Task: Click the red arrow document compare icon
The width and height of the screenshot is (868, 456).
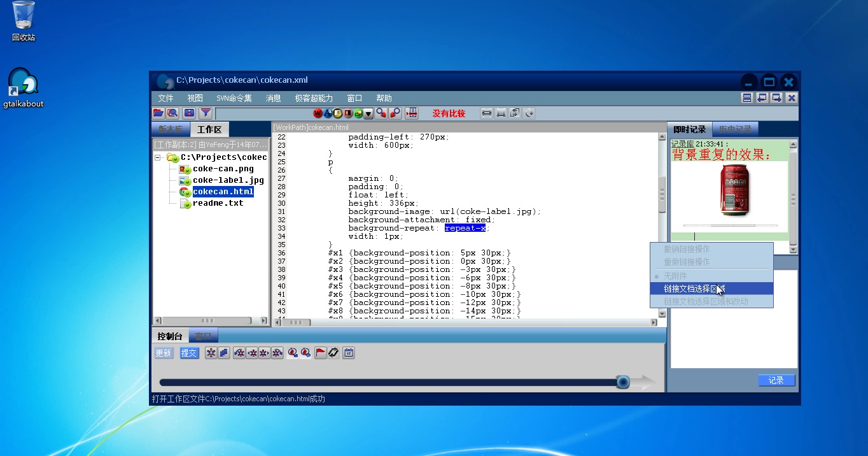Action: coord(412,113)
